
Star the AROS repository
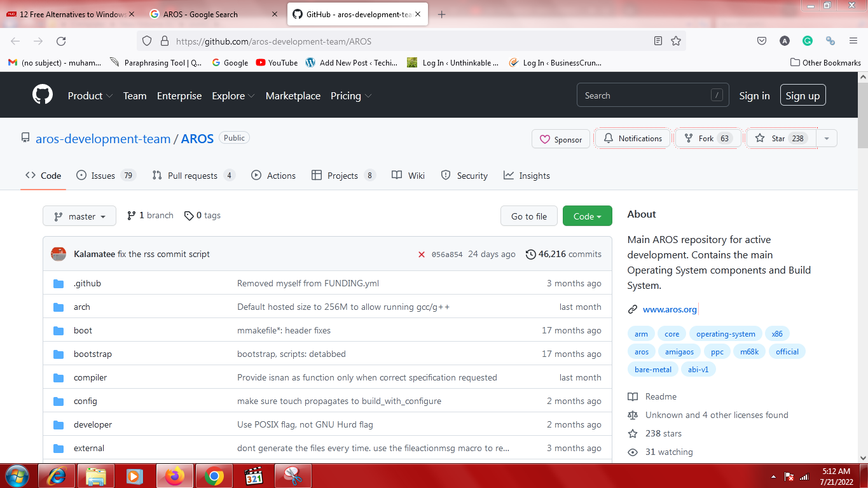pyautogui.click(x=782, y=138)
